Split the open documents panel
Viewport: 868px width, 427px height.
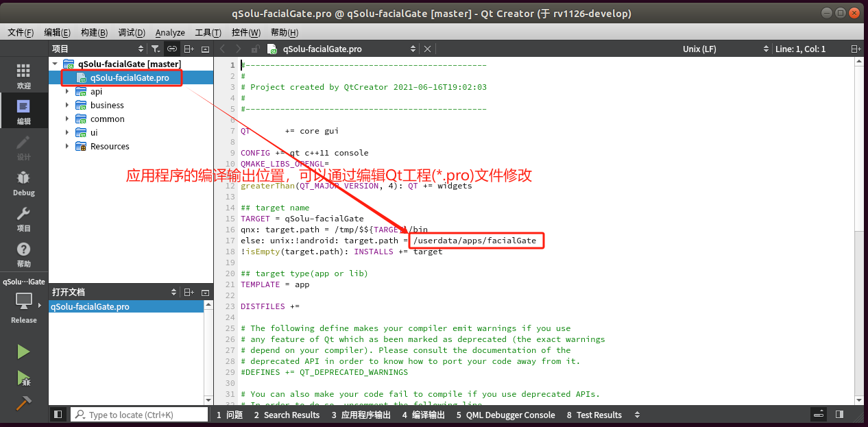tap(189, 292)
